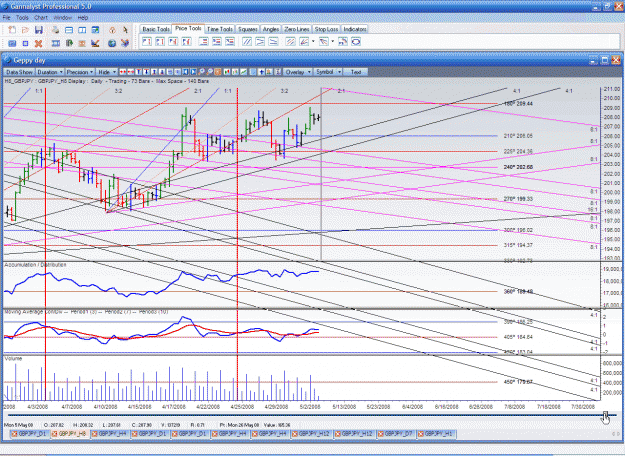Open the Duration dropdown
Image resolution: width=625 pixels, height=456 pixels.
pos(50,72)
